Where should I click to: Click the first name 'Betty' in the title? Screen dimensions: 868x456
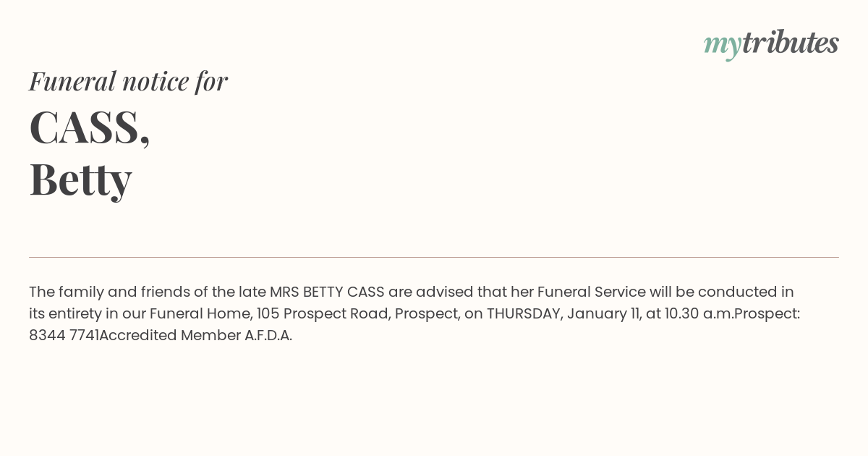point(80,179)
